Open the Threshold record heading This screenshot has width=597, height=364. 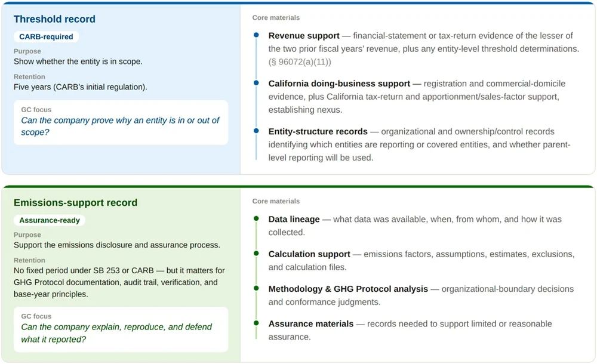tap(54, 19)
